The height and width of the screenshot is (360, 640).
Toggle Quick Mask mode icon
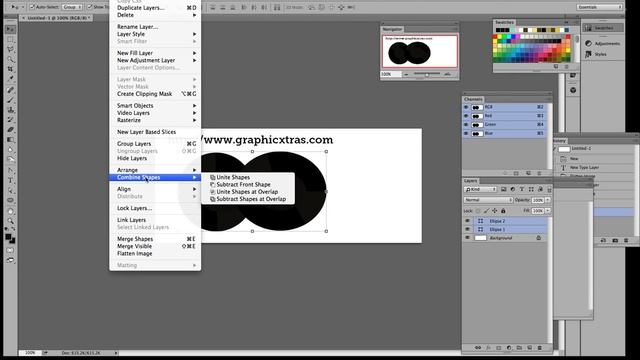[10, 250]
